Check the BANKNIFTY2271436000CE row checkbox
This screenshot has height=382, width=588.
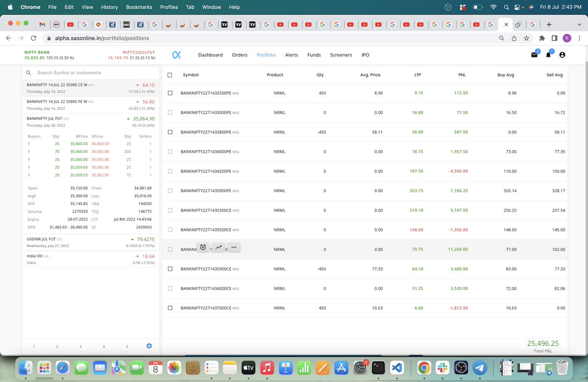click(x=170, y=288)
